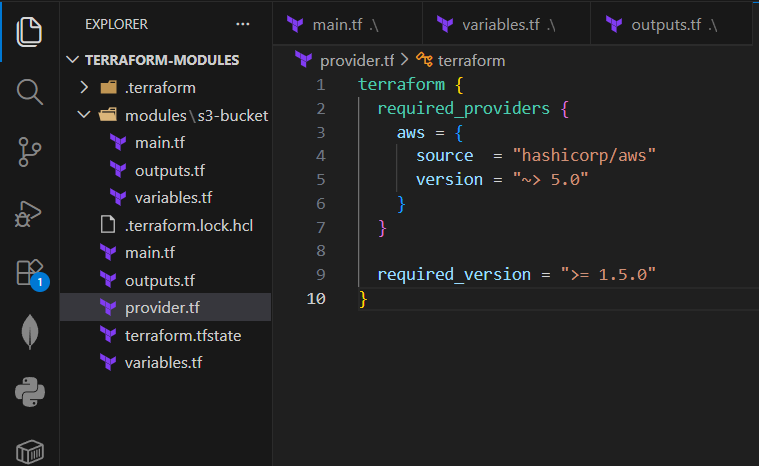Open the Source Control view icon

29,152
